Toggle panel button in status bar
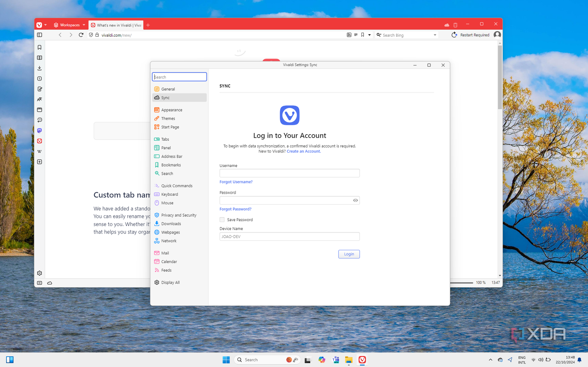This screenshot has height=367, width=588. (40, 283)
